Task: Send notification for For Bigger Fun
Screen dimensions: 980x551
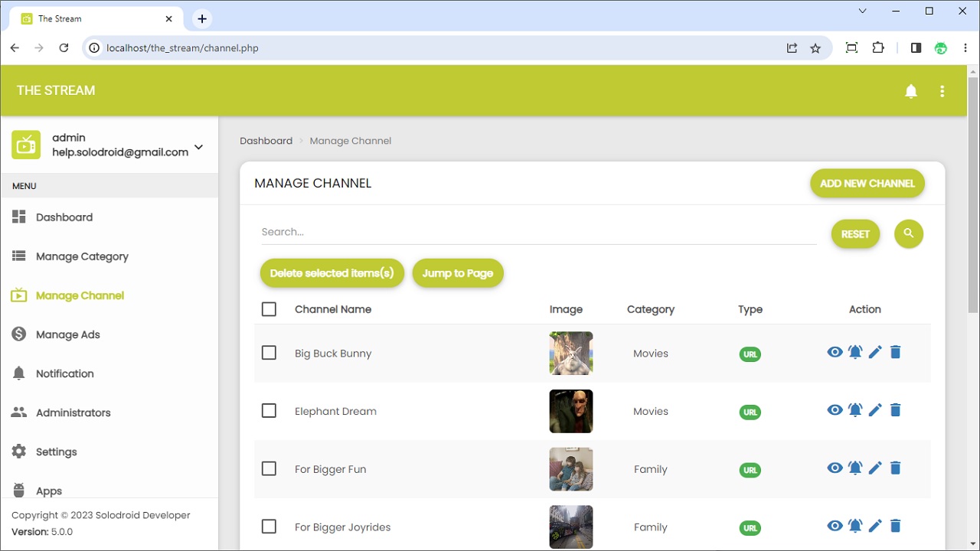Action: pyautogui.click(x=855, y=468)
